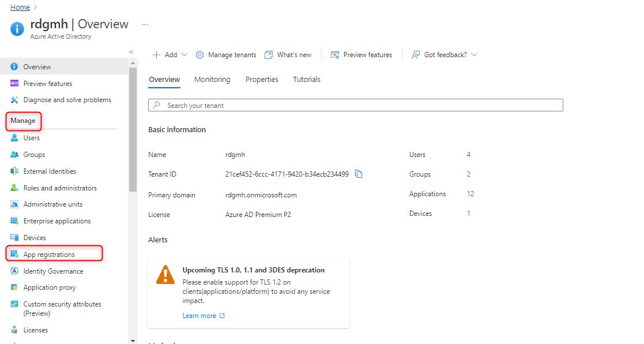The width and height of the screenshot is (644, 344).
Task: Open the Users count link 4
Action: [x=469, y=155]
